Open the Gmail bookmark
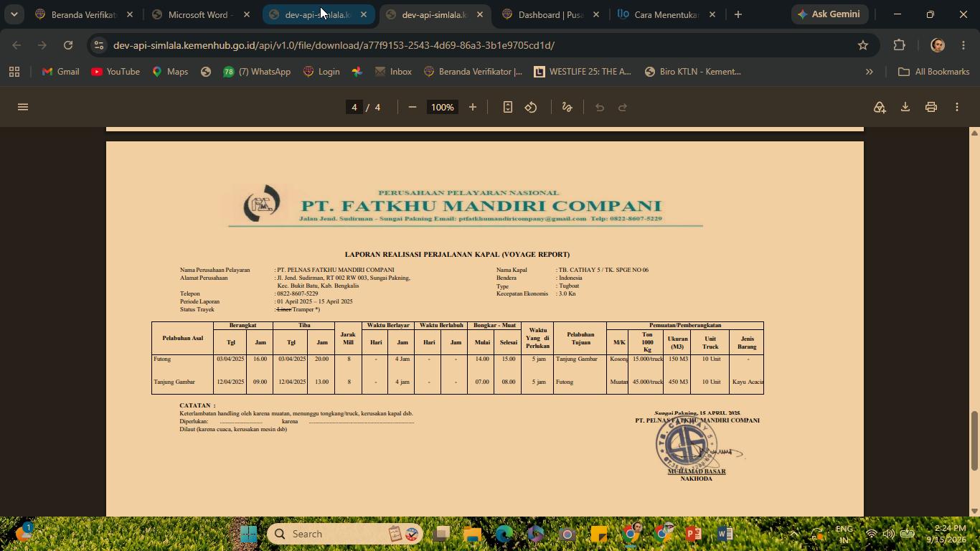Image resolution: width=980 pixels, height=551 pixels. (60, 72)
